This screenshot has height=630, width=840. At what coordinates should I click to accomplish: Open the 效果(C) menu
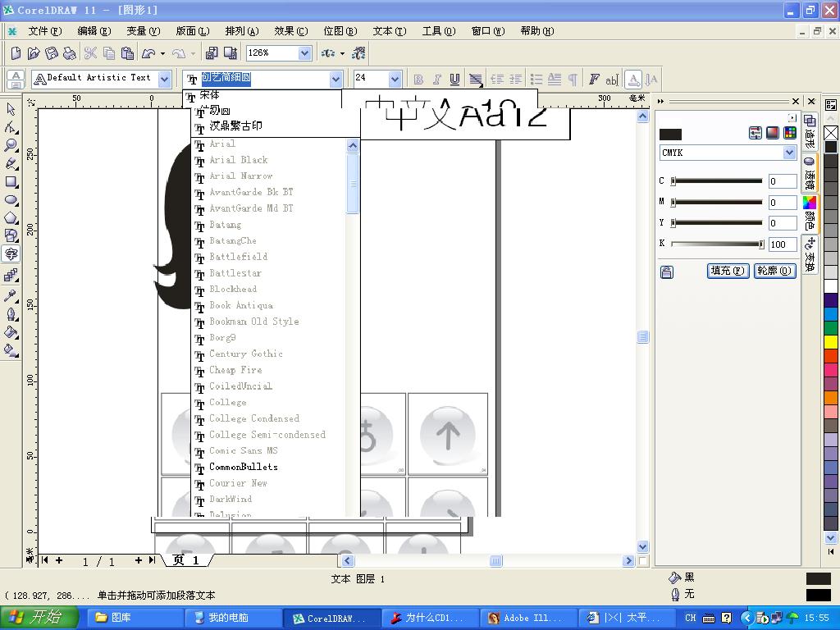tap(291, 31)
